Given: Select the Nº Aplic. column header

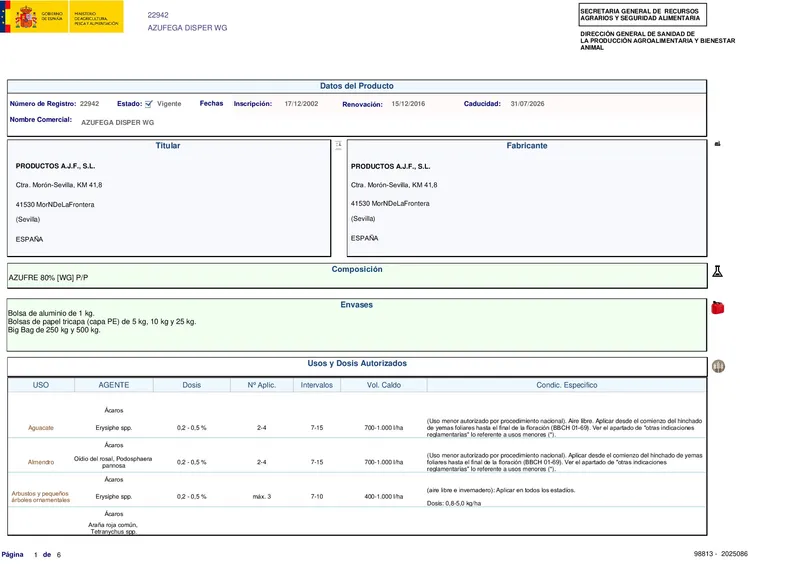Looking at the screenshot, I should pyautogui.click(x=262, y=385).
